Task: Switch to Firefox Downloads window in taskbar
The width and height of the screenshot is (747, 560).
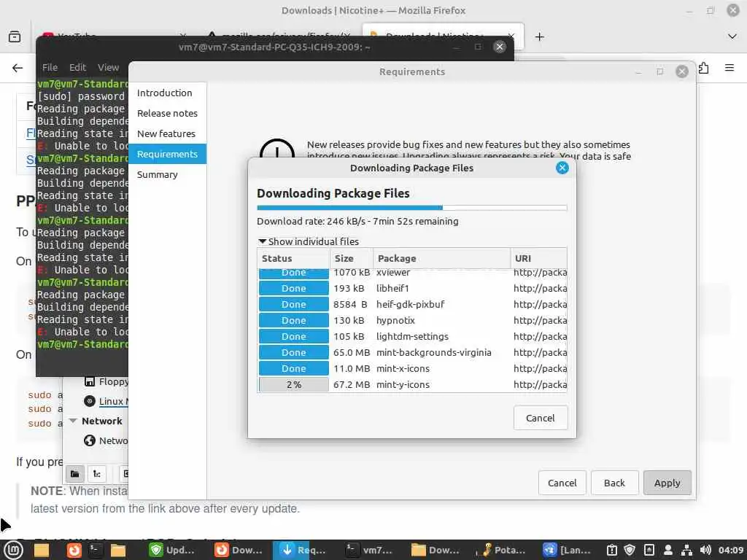Action: [239, 550]
